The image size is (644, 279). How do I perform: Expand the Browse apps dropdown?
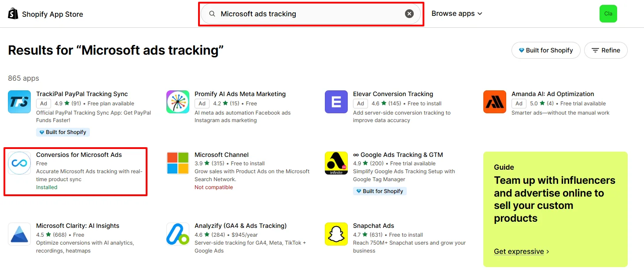point(456,14)
